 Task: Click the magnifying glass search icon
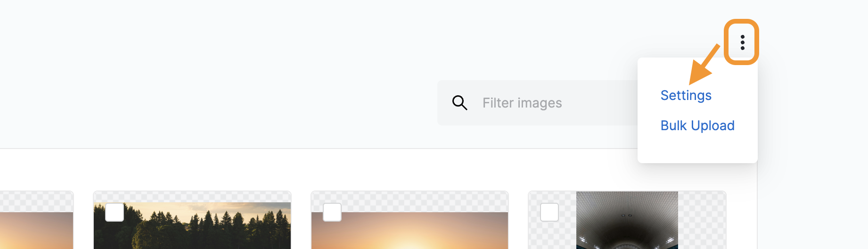click(459, 102)
